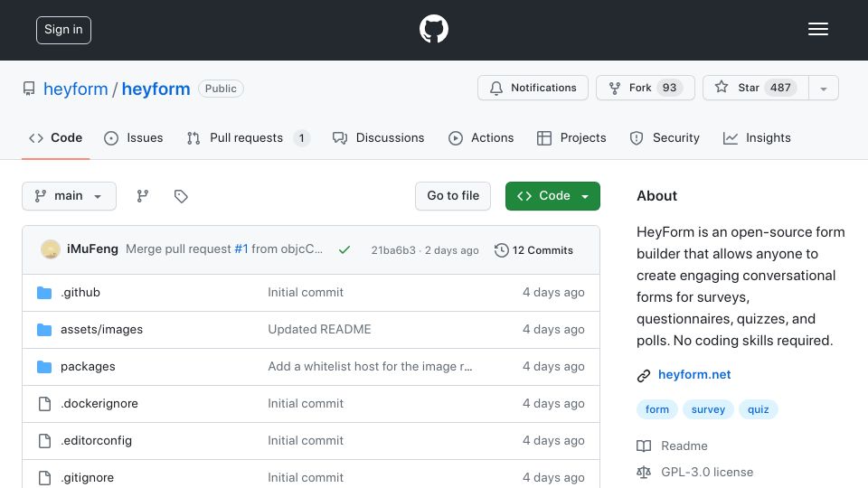Screen dimensions: 868x488
Task: Open the iMuFeng author link
Action: [x=92, y=249]
